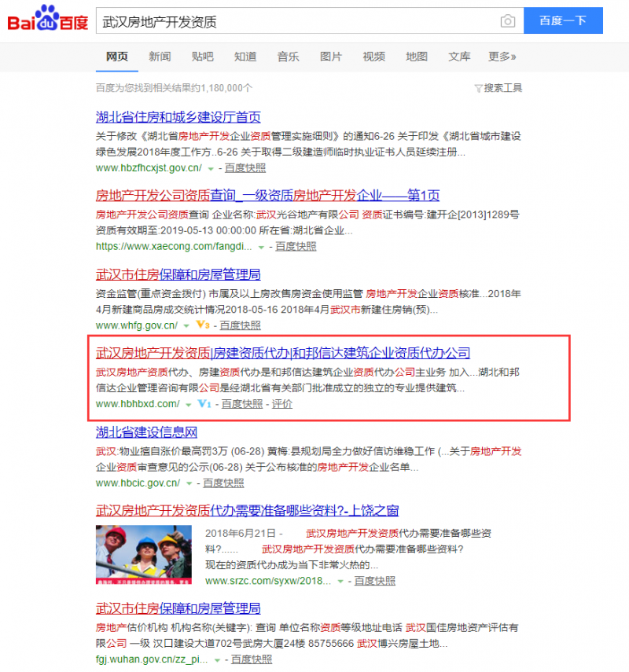Click the camera icon for image search
This screenshot has width=629, height=672.
(506, 20)
